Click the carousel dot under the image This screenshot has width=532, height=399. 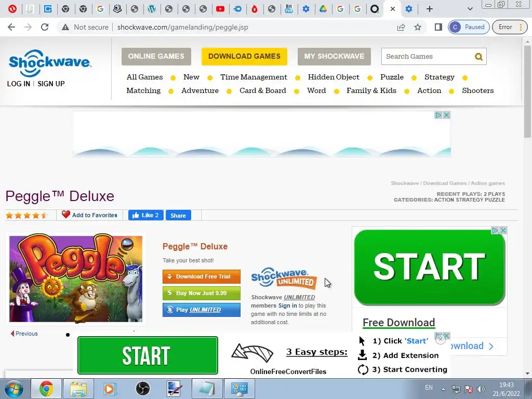[68, 335]
